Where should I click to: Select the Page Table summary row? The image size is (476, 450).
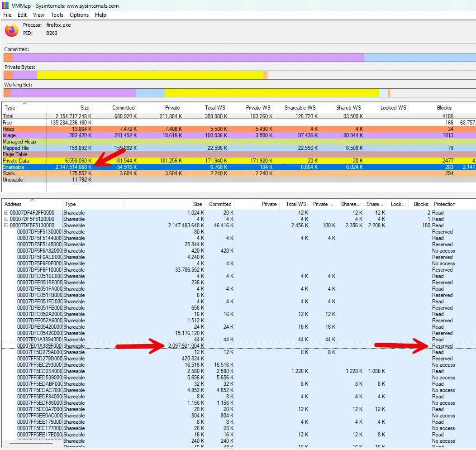pyautogui.click(x=239, y=154)
